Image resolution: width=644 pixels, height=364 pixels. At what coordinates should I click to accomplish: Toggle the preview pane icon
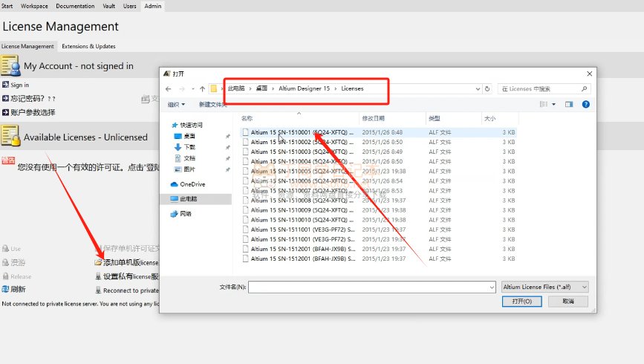[x=569, y=105]
